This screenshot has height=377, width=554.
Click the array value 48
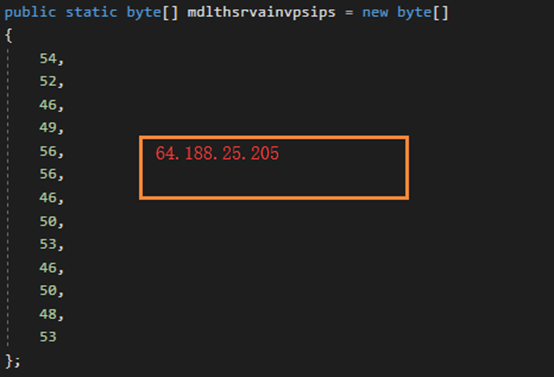coord(48,314)
